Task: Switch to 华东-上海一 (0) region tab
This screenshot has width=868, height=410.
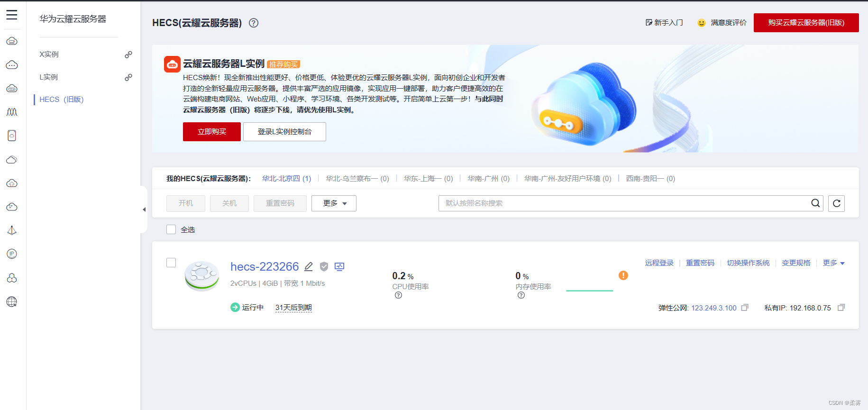Action: [429, 179]
